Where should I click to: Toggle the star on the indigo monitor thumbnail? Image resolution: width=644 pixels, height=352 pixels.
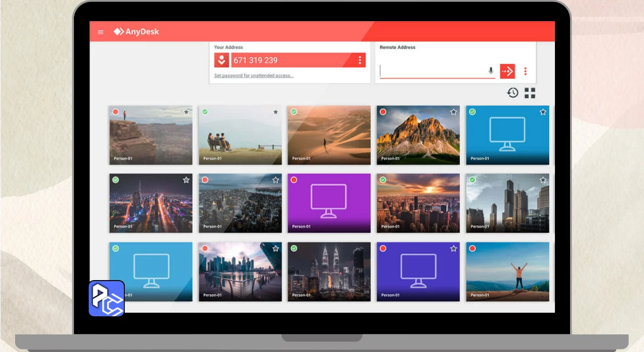pyautogui.click(x=453, y=248)
